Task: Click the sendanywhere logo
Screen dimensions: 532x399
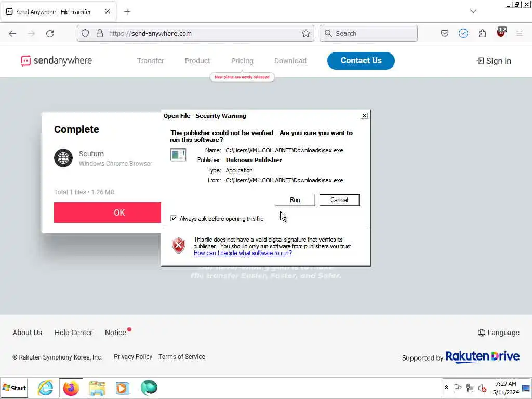Action: [56, 61]
